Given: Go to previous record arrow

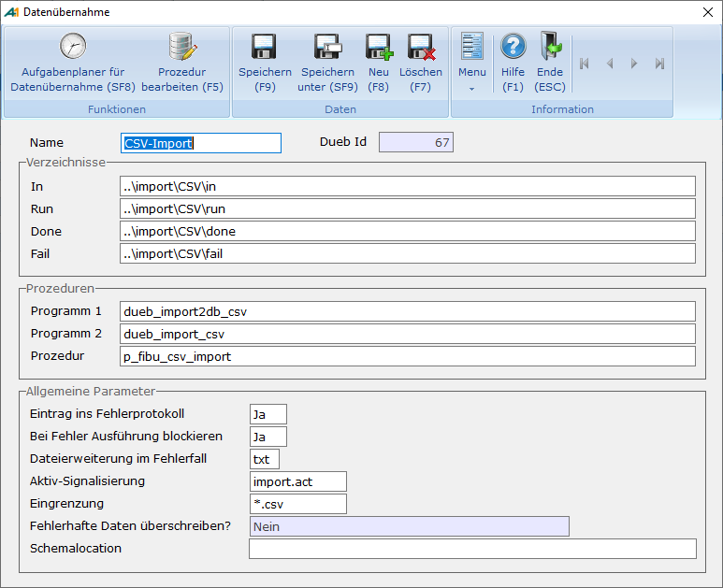Looking at the screenshot, I should tap(610, 64).
